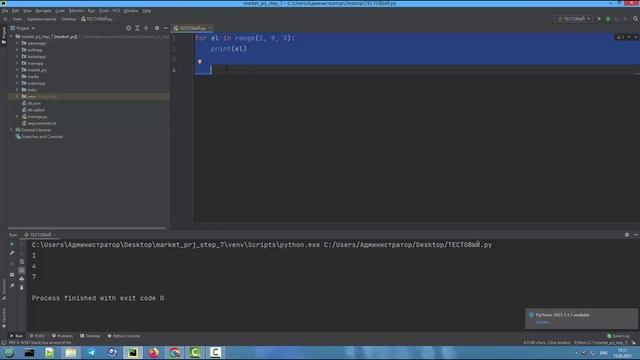Open the File menu
This screenshot has height=360, width=640.
click(5, 11)
